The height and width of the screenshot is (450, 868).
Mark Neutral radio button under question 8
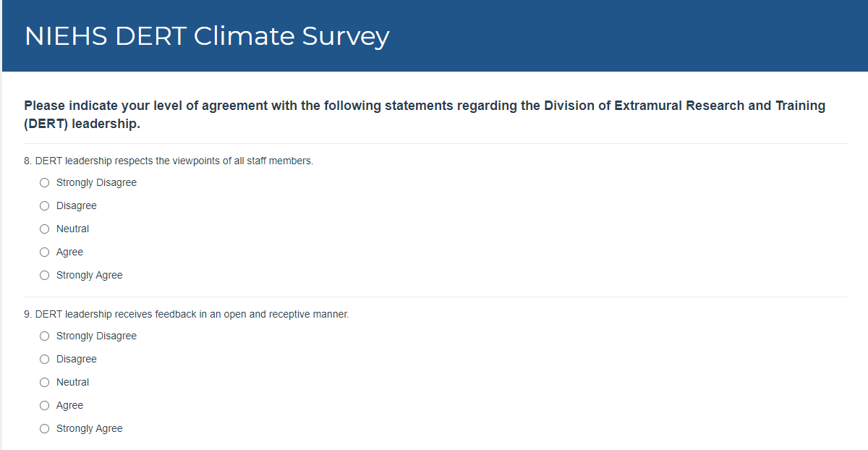click(x=45, y=229)
